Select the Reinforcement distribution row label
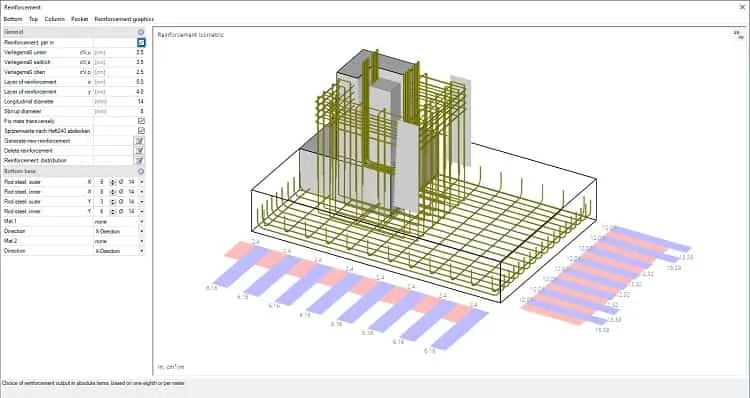Screen dimensions: 750x398 (x=35, y=161)
